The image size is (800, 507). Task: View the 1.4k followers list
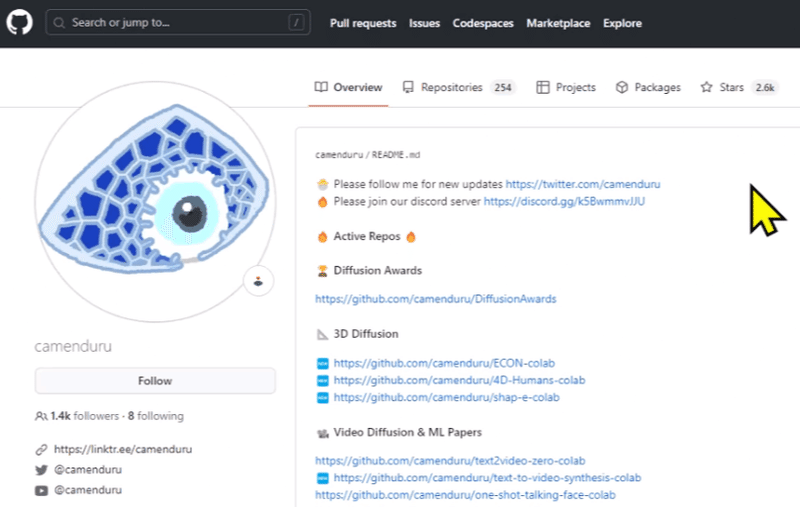pyautogui.click(x=84, y=416)
